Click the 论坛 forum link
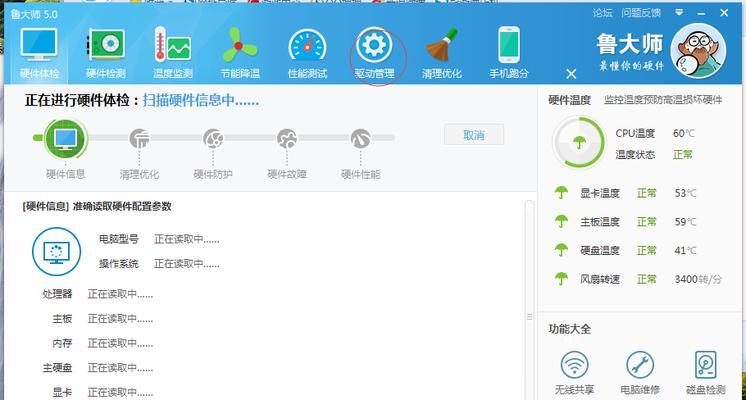 click(x=602, y=13)
